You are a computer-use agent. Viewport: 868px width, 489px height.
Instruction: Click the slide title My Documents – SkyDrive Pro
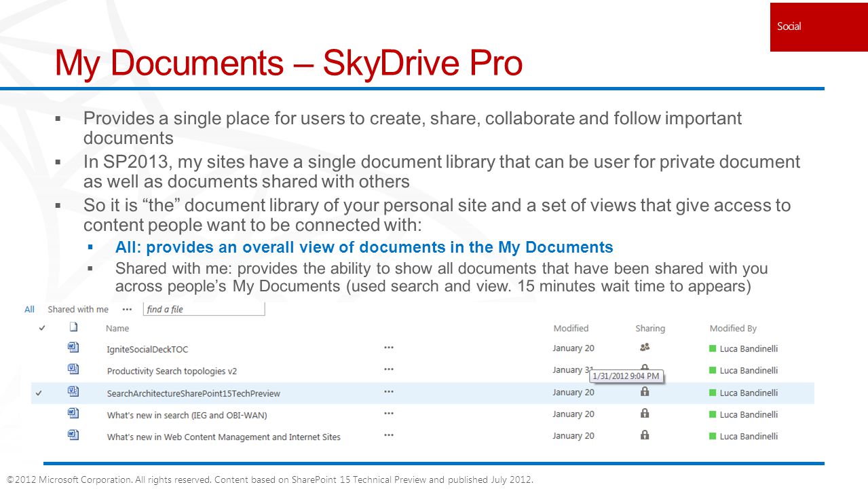pos(288,63)
